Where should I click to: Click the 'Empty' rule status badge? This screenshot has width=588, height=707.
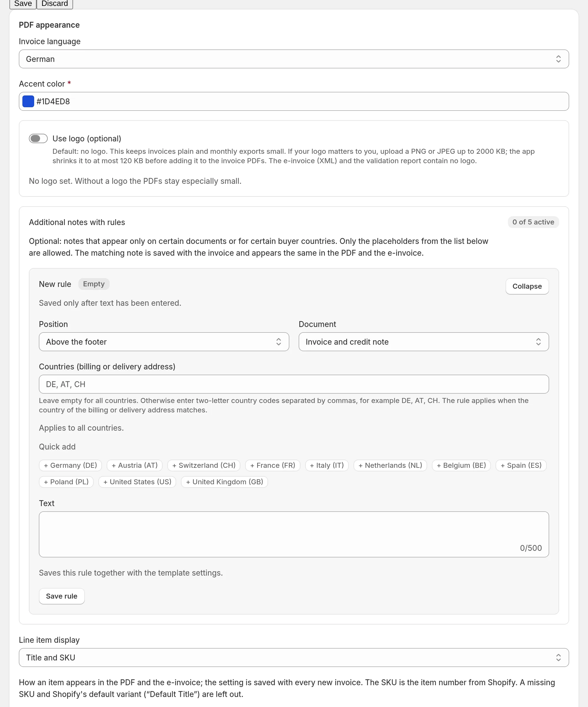[x=94, y=284]
